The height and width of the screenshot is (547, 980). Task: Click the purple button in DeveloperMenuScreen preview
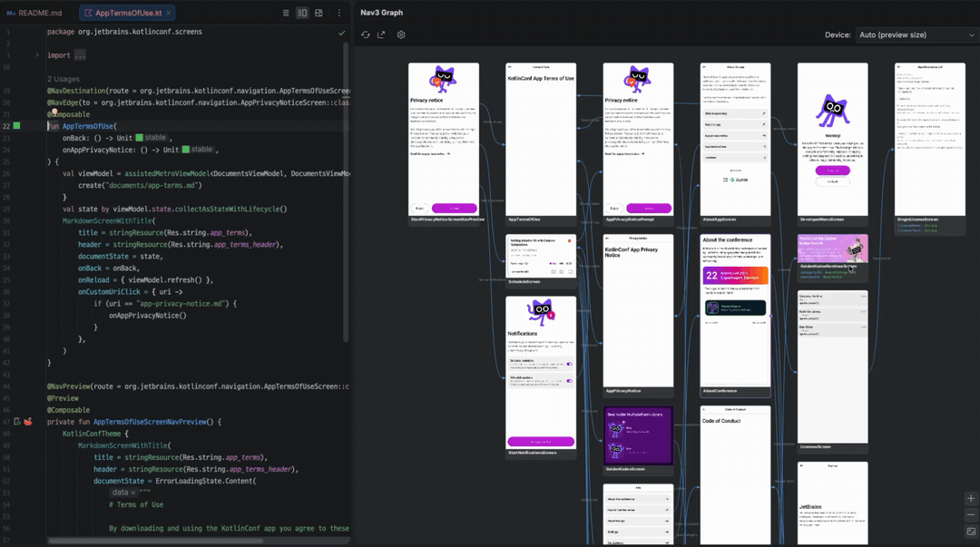click(x=832, y=170)
